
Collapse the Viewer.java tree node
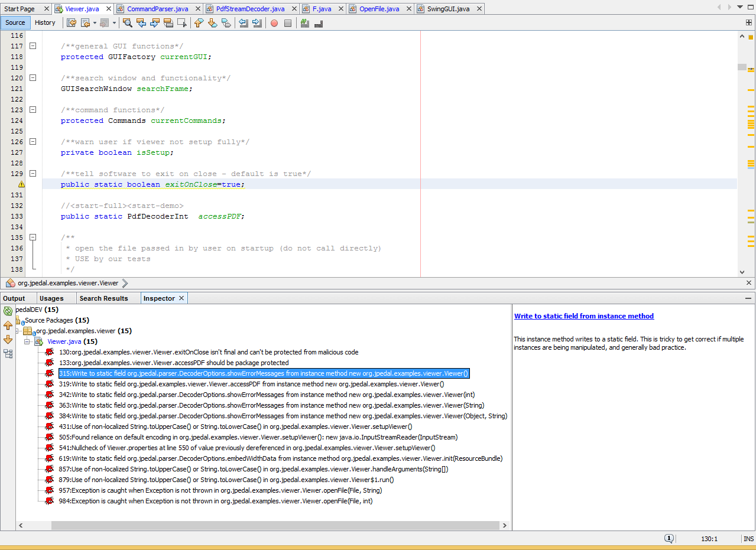tap(27, 341)
